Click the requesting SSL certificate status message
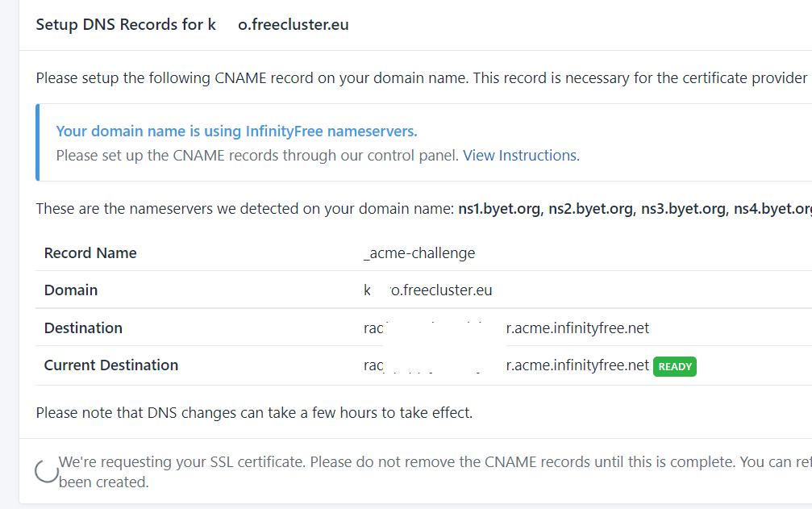 (x=403, y=463)
